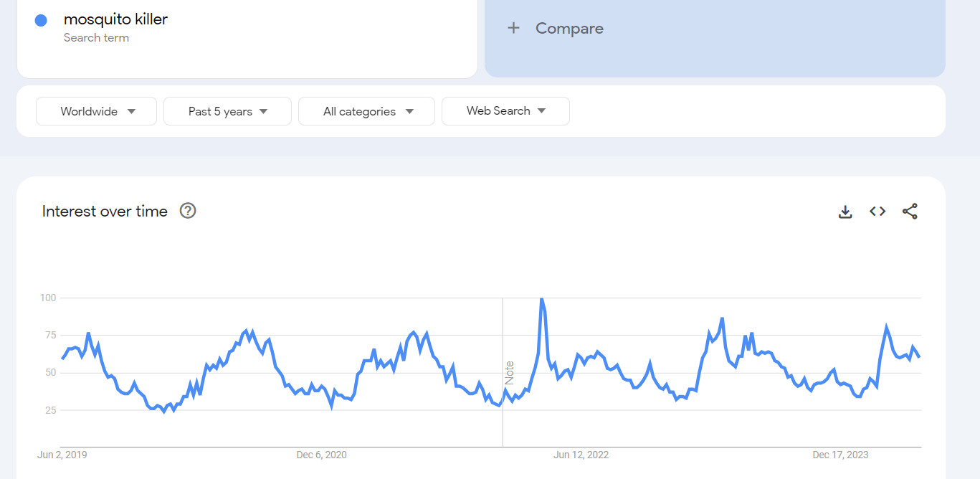Download the interest over time CSV
Image resolution: width=980 pixels, height=479 pixels.
[x=845, y=212]
